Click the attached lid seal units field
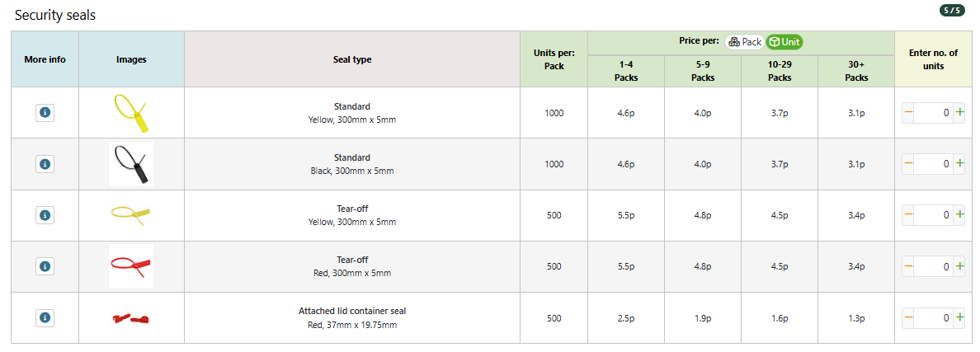The width and height of the screenshot is (980, 352). [x=935, y=317]
